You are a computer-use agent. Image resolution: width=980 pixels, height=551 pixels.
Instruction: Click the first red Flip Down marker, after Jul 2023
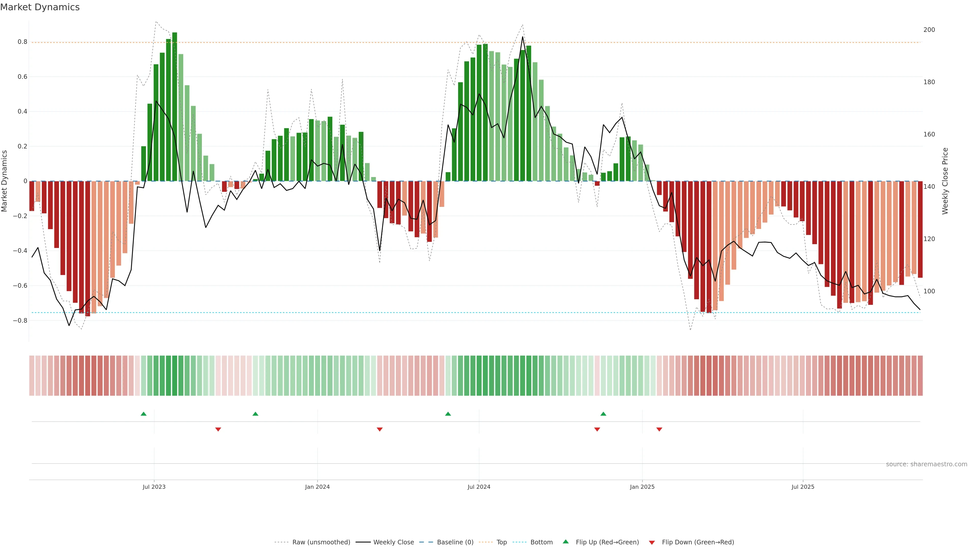[x=218, y=429]
